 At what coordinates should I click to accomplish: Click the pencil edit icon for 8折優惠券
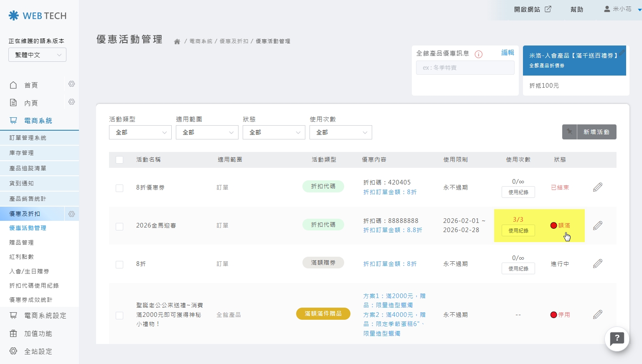tap(598, 187)
